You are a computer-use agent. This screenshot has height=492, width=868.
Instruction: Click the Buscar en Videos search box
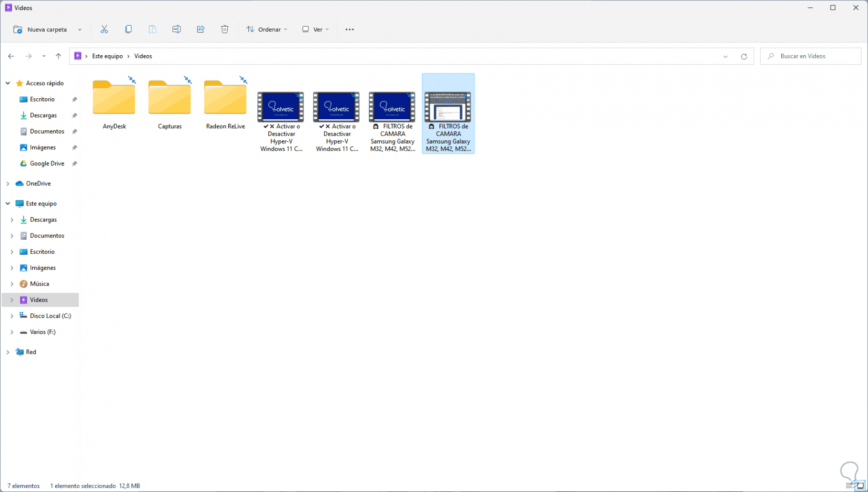point(811,56)
